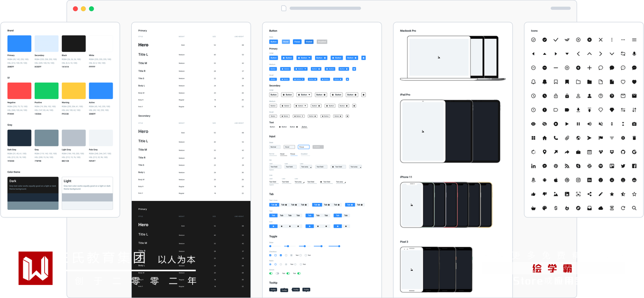
Task: Open the medium primary dropdown Button
Action: [300, 69]
